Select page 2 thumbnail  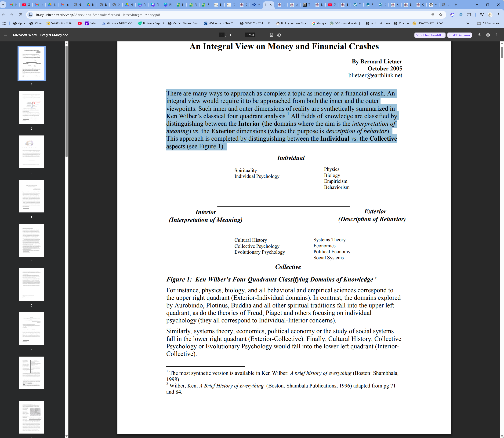pos(32,108)
